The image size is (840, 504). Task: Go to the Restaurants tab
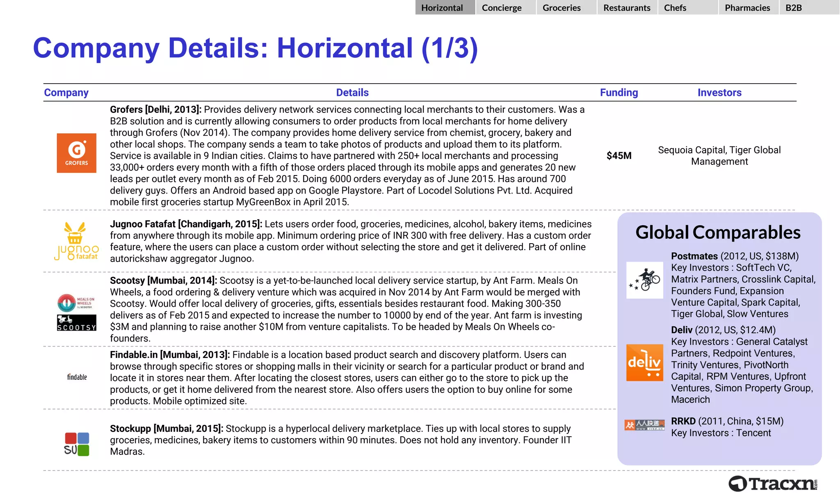coord(627,7)
